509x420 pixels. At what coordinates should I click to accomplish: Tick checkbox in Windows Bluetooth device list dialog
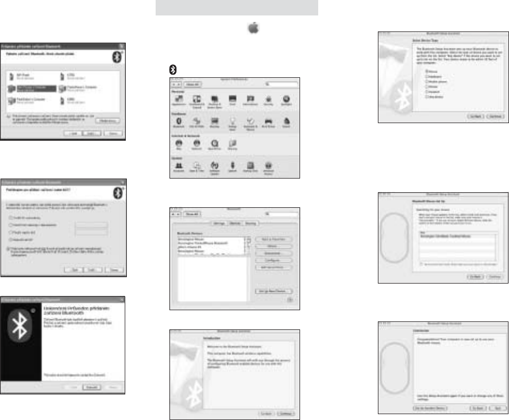[8, 116]
